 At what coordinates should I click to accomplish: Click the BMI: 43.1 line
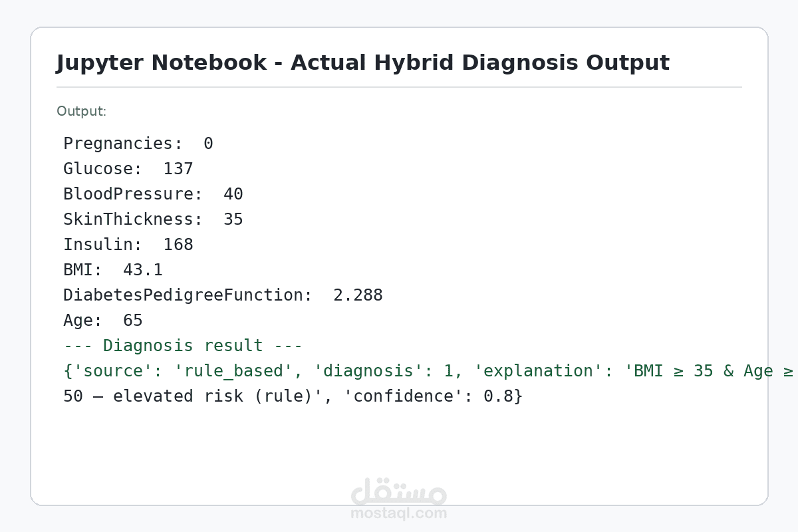[x=113, y=270]
